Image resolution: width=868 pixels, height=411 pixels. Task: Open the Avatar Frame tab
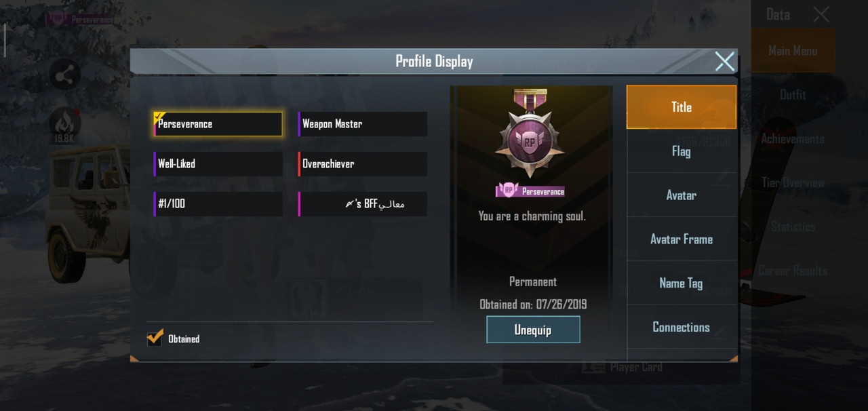click(x=682, y=239)
